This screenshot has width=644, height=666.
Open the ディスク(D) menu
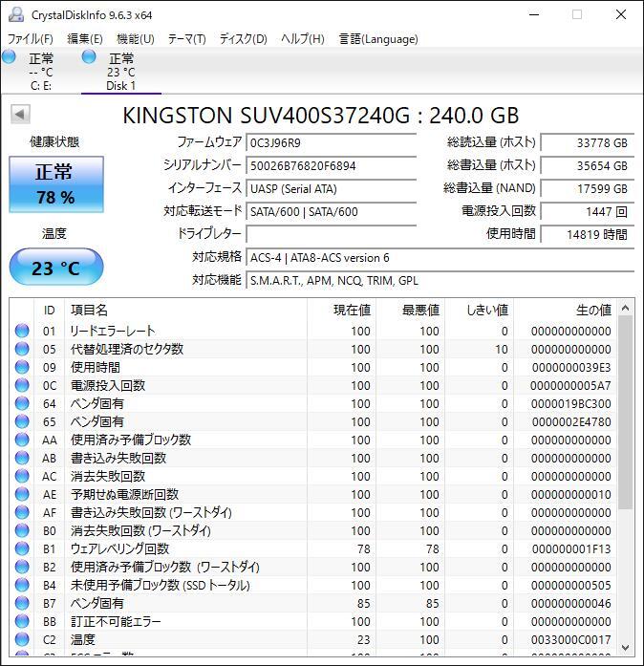click(244, 39)
